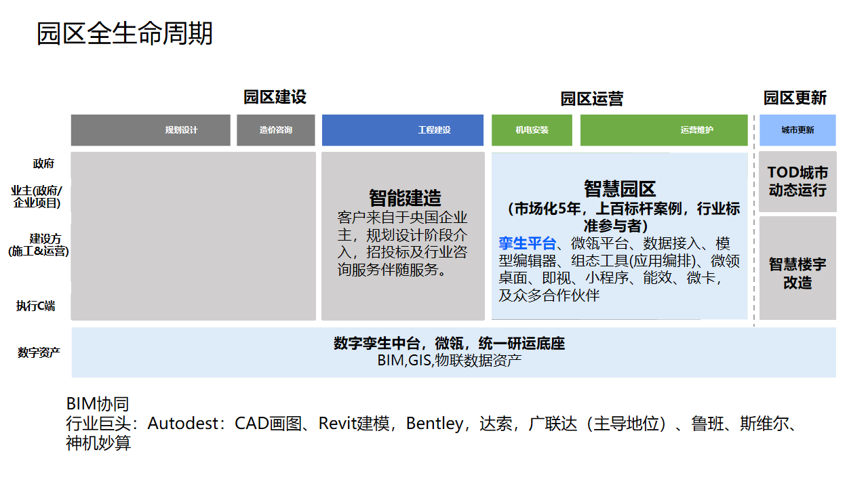Viewport: 868px width, 488px height.
Task: Click the green 运营维护 phase box
Action: (x=664, y=130)
